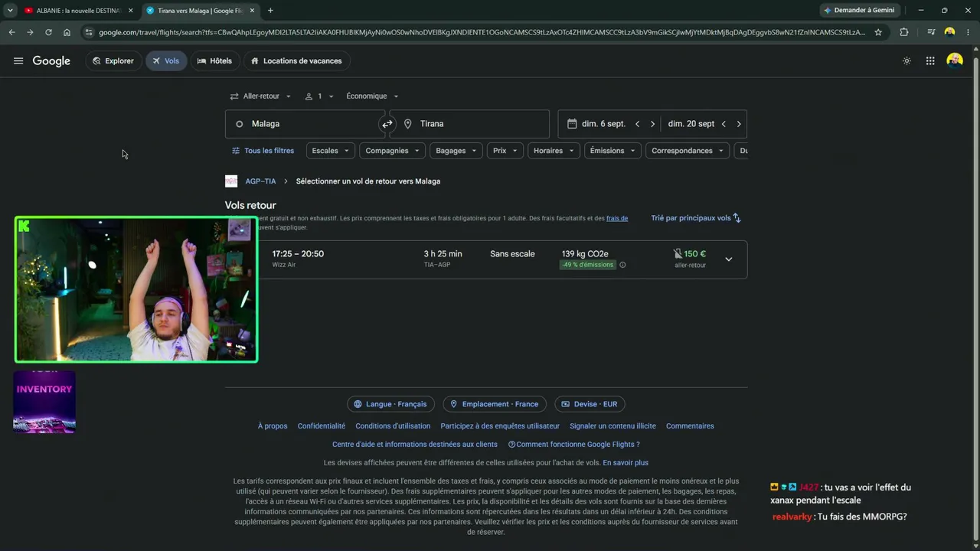Open the Google account avatar menu
This screenshot has width=980, height=551.
coord(954,60)
